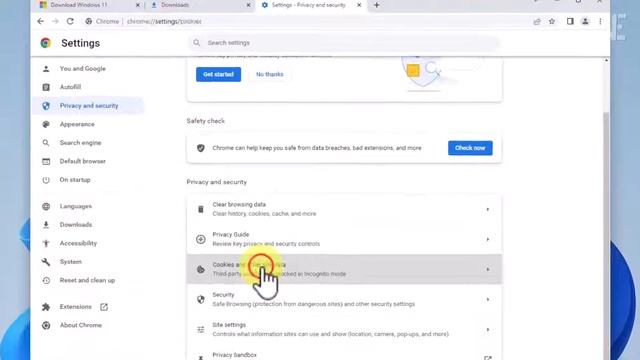
Task: Focus the Search settings field
Action: (344, 43)
